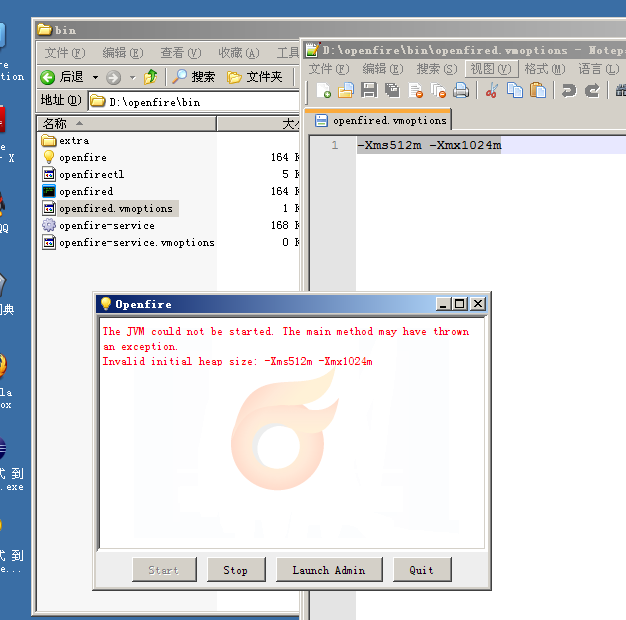Open Forward button history dropdown arrow
Viewport: 626px width, 620px height.
(133, 77)
